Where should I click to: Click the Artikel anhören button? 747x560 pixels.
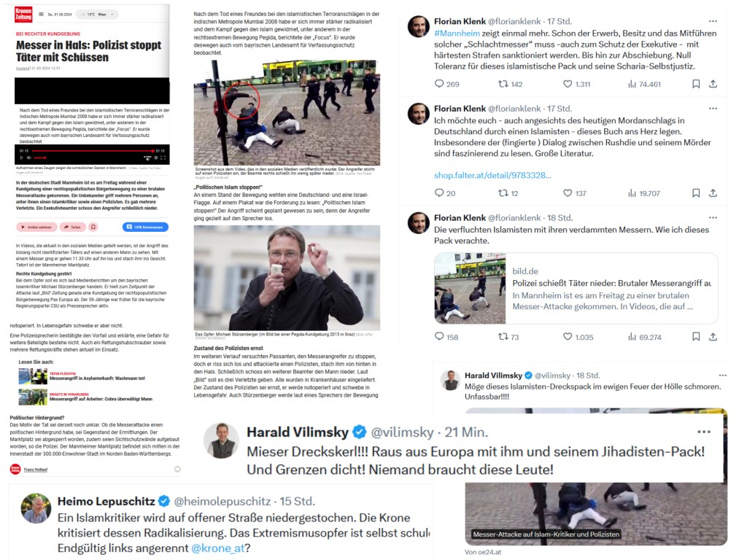(36, 227)
